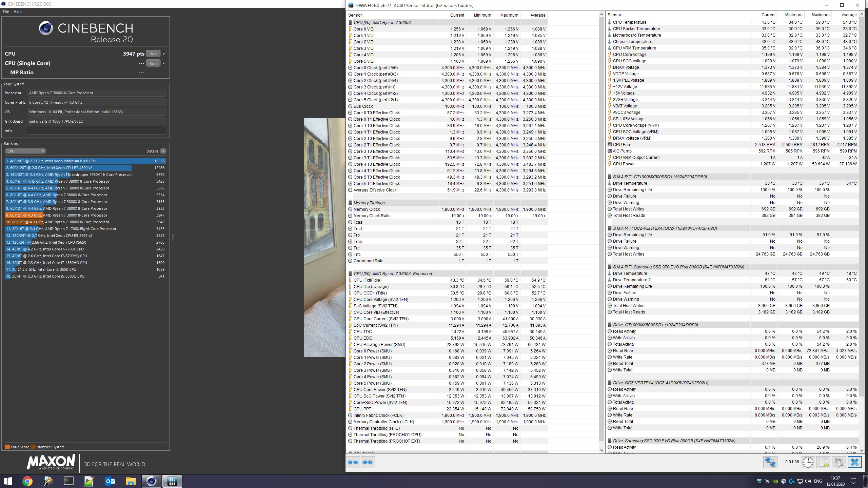Open the ranking CPU dropdown
The image size is (868, 488).
tap(25, 151)
